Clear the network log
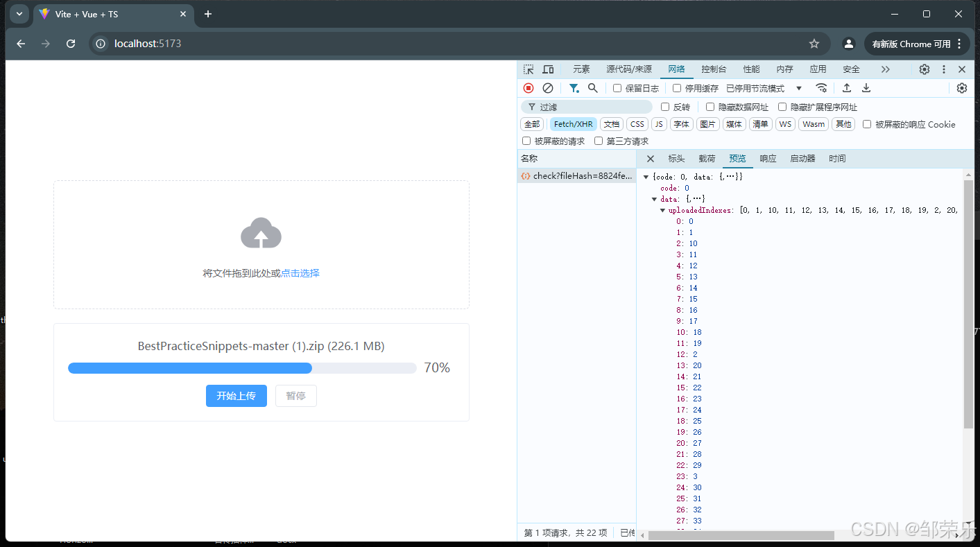Viewport: 980px width, 547px height. click(548, 88)
